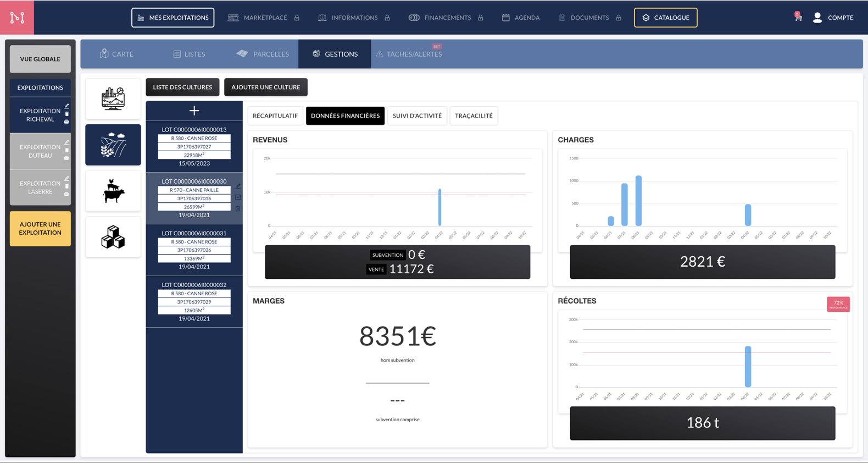The image size is (868, 463).
Task: Open the Agenda menu item
Action: pyautogui.click(x=521, y=18)
